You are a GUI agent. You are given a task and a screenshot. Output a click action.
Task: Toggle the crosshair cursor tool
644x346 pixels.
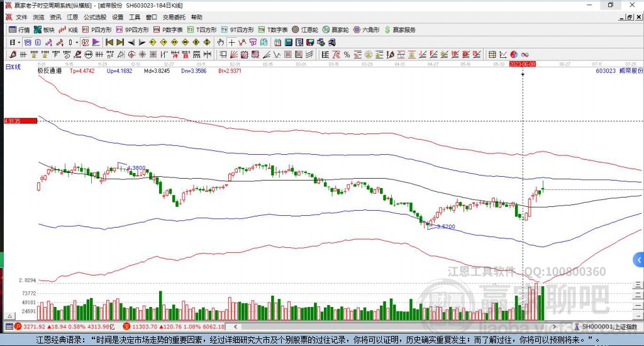[231, 42]
